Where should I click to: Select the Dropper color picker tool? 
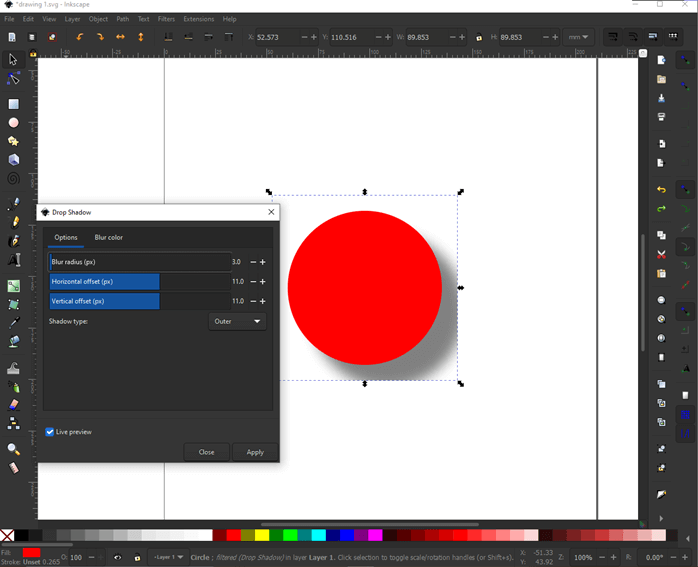click(x=14, y=323)
